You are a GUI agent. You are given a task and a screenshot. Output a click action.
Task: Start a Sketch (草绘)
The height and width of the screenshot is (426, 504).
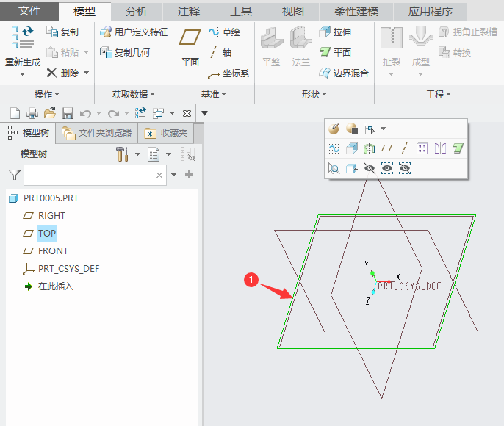[224, 32]
